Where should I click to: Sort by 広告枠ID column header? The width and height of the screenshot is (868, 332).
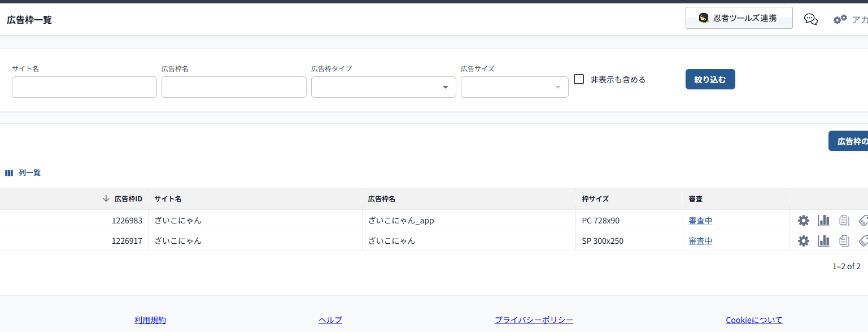click(128, 199)
